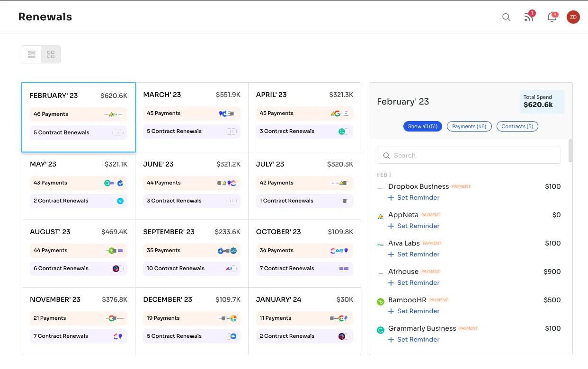Open 42 Payments in July' 23 card

[x=304, y=183]
